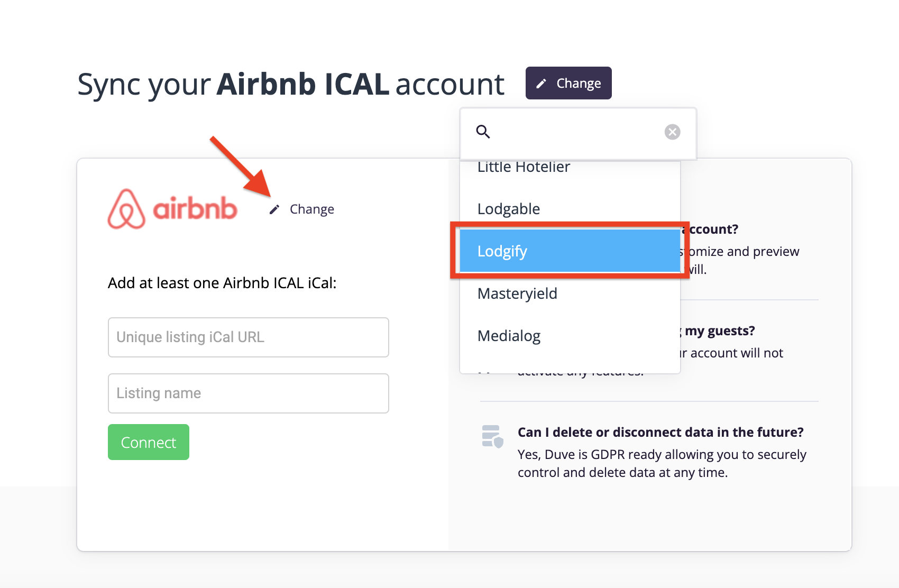Pick Medialog from the dropdown list

coord(509,336)
